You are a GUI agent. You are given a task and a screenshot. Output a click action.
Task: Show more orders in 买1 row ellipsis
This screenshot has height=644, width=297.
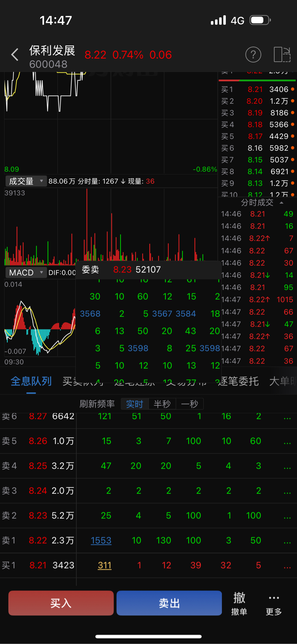(x=287, y=567)
